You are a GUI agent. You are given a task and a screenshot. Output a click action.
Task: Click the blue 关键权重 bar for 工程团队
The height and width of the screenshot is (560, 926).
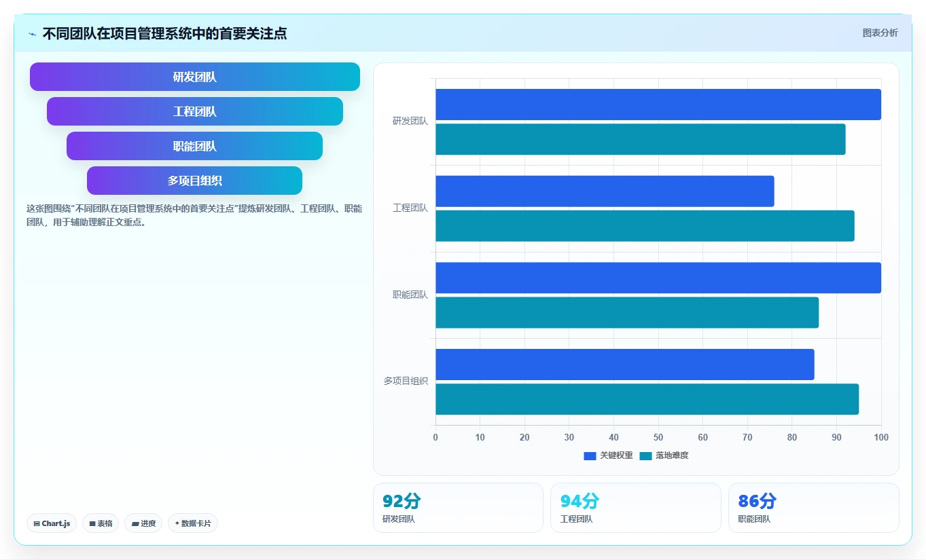pos(605,191)
